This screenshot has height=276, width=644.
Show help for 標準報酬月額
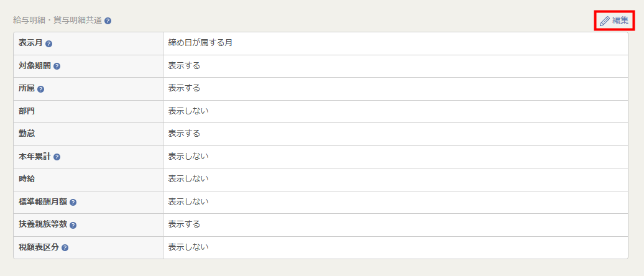pos(73,203)
